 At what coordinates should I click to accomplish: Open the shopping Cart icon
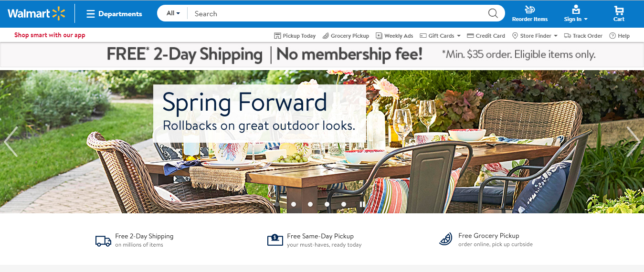(x=619, y=13)
